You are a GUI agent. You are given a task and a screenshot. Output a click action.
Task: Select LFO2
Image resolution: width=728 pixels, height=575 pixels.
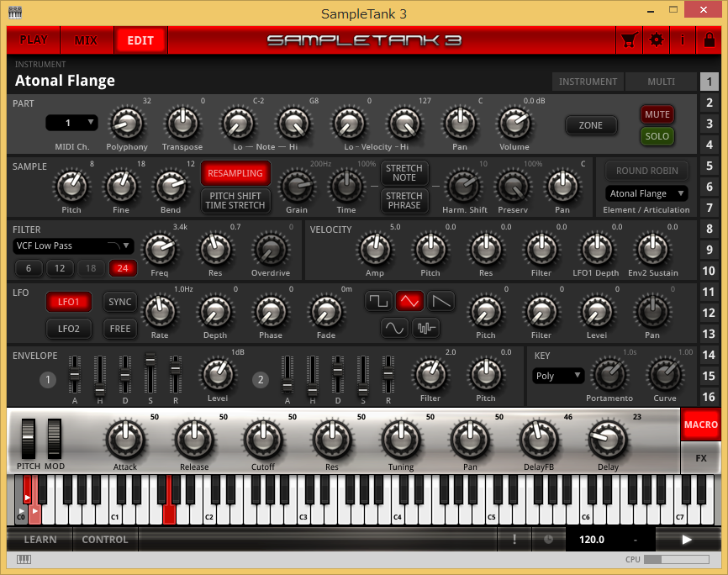pos(69,329)
